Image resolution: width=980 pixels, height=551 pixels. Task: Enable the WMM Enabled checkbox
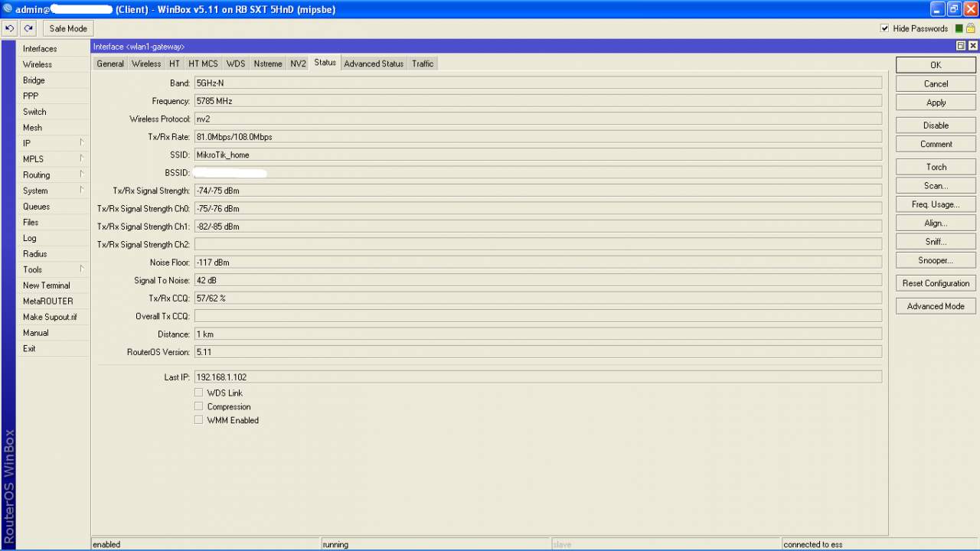click(x=198, y=420)
